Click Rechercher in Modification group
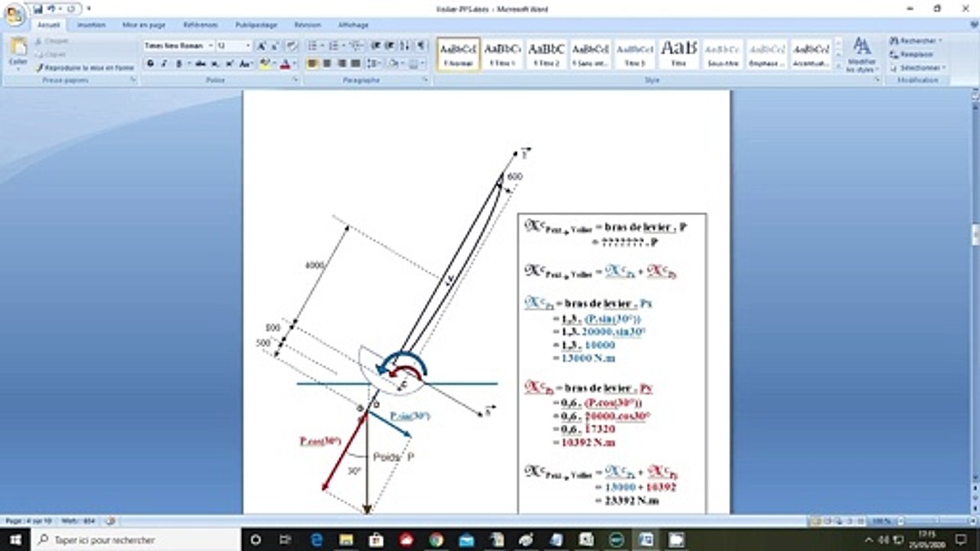The height and width of the screenshot is (551, 980). (916, 41)
